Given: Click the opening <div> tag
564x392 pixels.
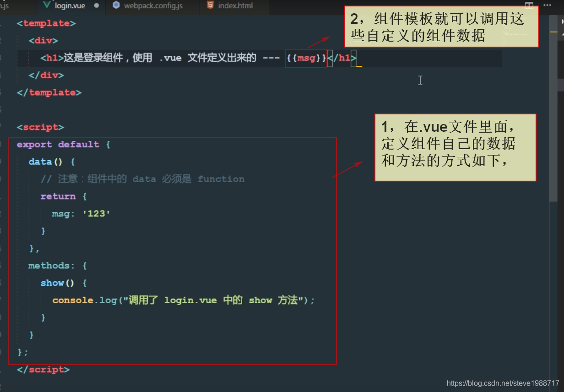Looking at the screenshot, I should pos(43,41).
